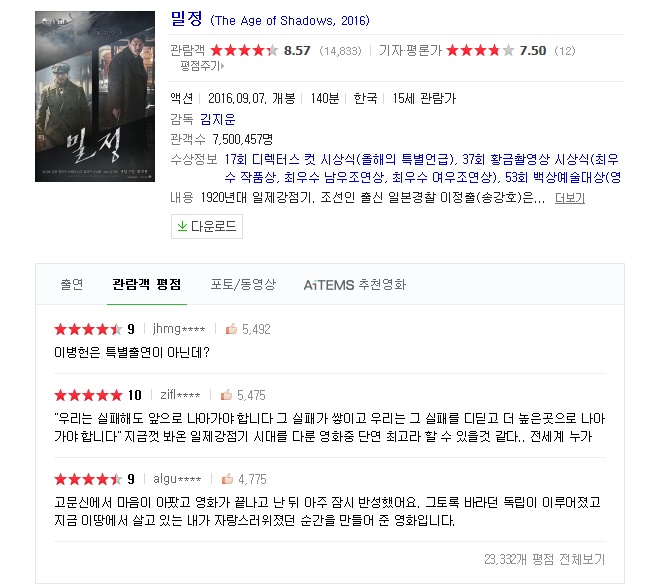Open the AiTEMS 추천영화 tab
Image resolution: width=660 pixels, height=584 pixels.
[x=355, y=285]
